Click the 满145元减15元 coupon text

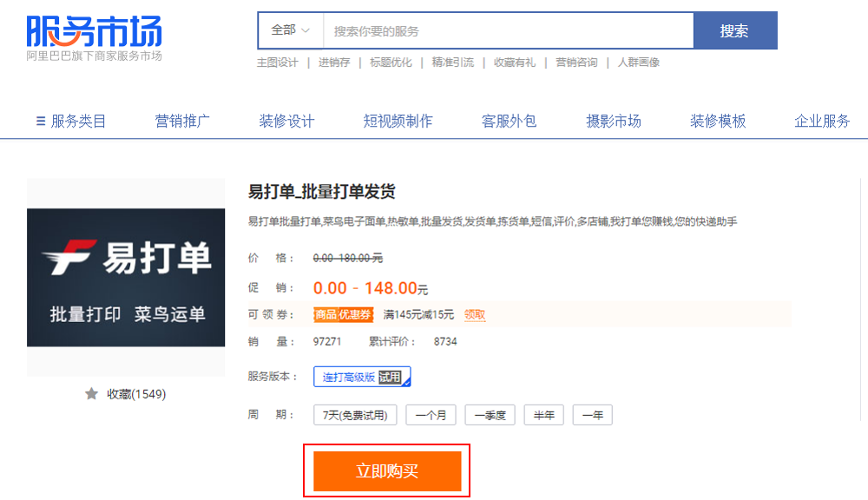pyautogui.click(x=418, y=314)
